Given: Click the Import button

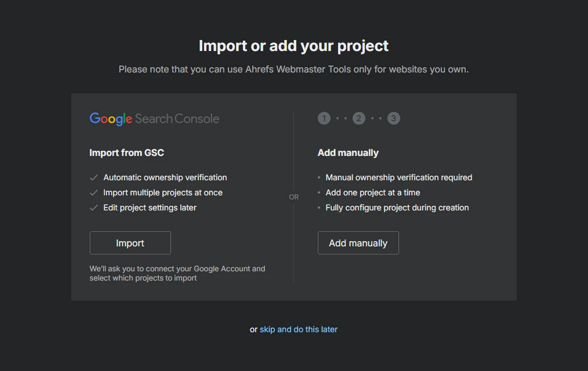Looking at the screenshot, I should pos(130,243).
